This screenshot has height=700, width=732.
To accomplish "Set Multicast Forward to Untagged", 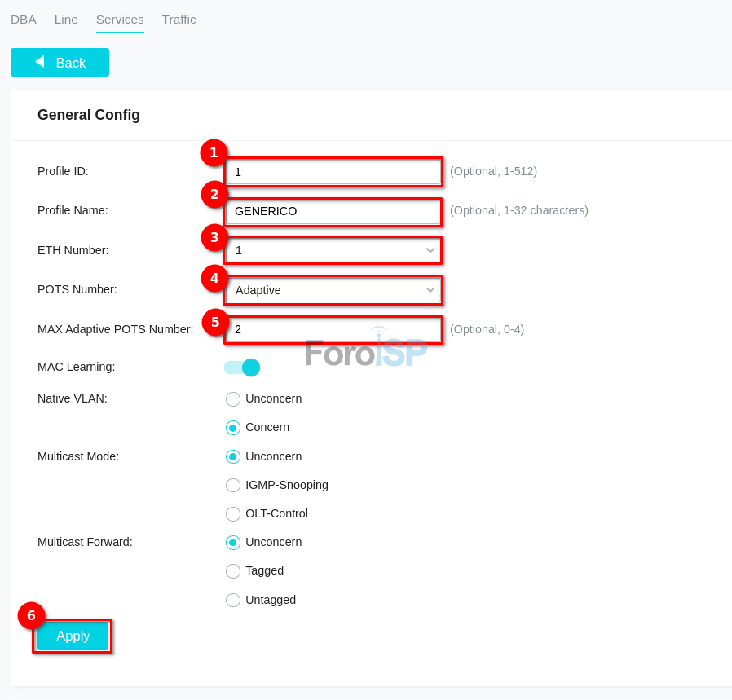I will point(233,601).
